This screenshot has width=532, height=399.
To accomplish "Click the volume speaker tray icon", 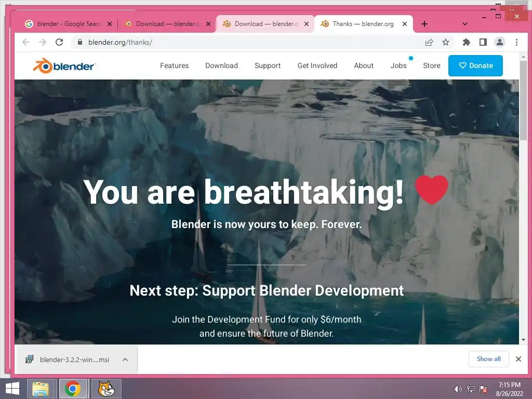I will click(458, 389).
